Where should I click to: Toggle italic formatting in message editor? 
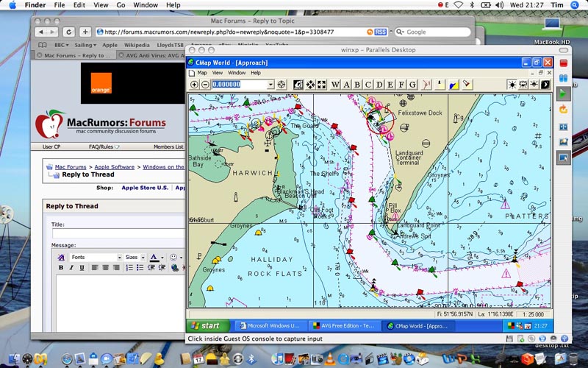tap(71, 268)
